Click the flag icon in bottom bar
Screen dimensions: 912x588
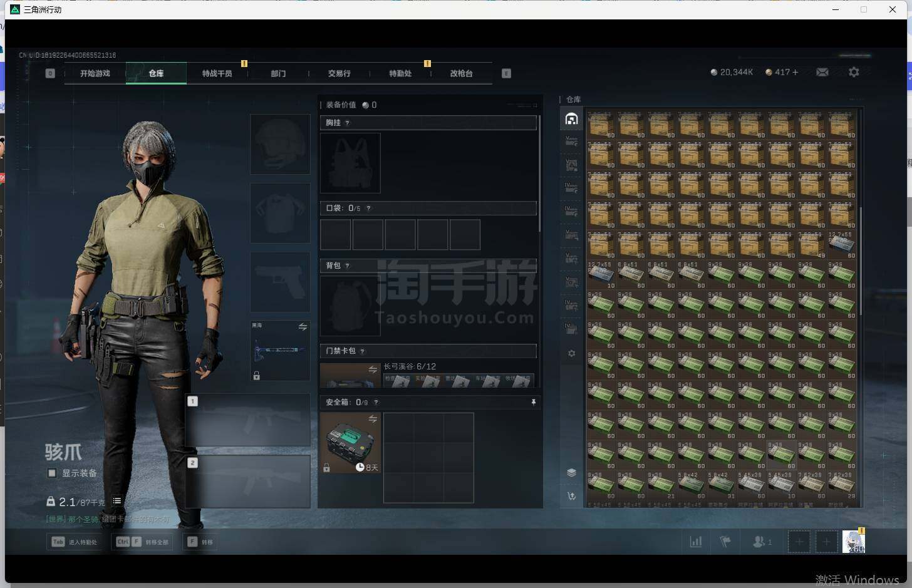(x=725, y=542)
